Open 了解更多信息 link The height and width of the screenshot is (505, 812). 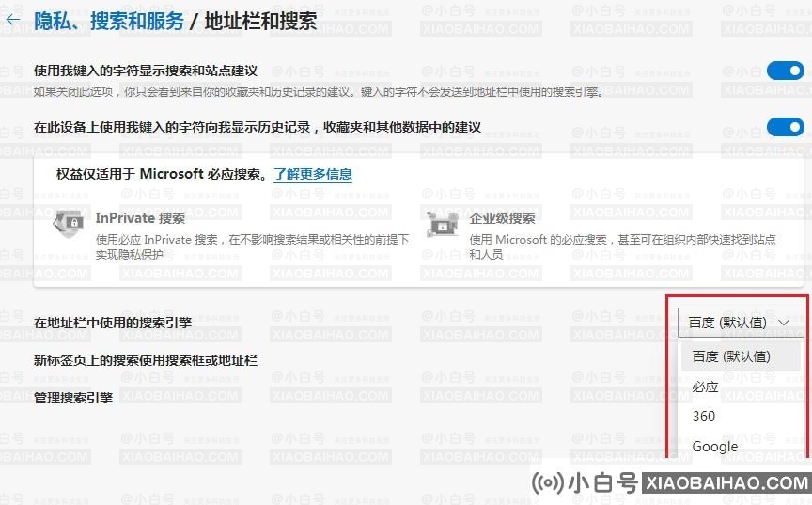(x=313, y=174)
